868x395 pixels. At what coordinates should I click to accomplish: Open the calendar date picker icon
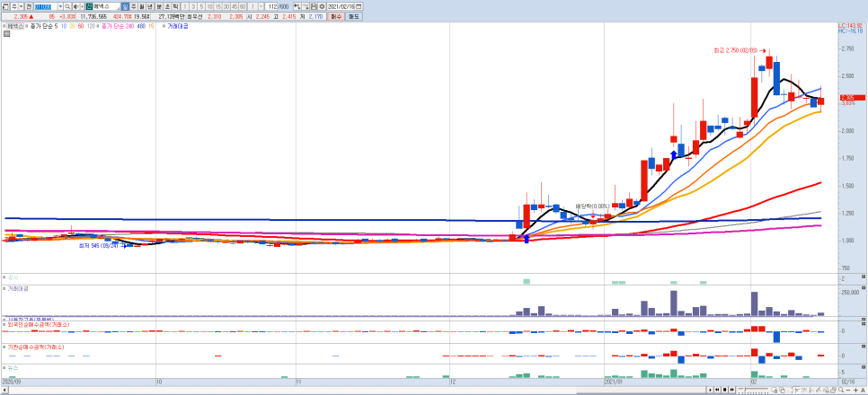click(359, 6)
